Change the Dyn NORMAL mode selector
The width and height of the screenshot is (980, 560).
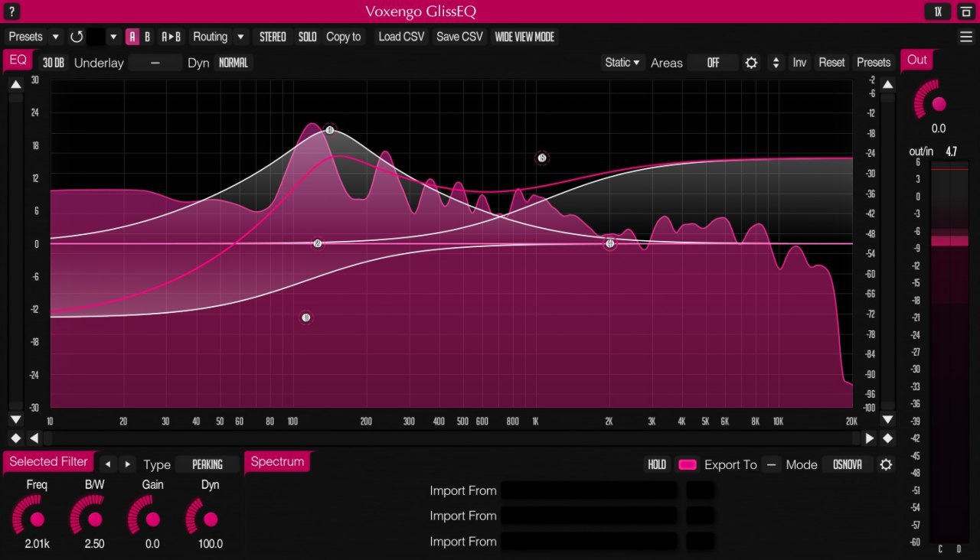pos(233,63)
